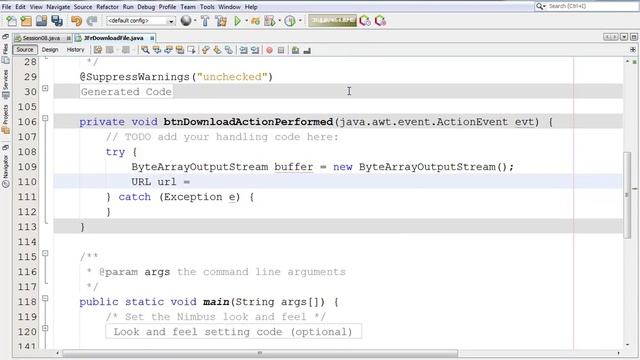Screen dimensions: 640x360
Task: Switch to History view
Action: [76, 49]
